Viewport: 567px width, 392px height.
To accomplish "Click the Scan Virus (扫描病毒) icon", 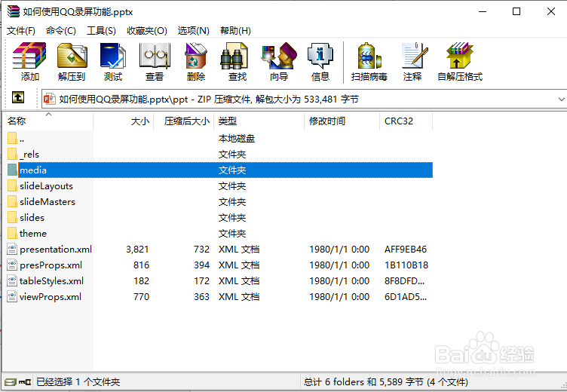I will click(x=369, y=56).
